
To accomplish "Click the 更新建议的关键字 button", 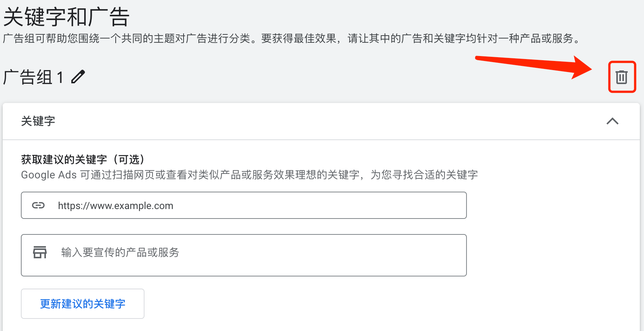I will [82, 303].
